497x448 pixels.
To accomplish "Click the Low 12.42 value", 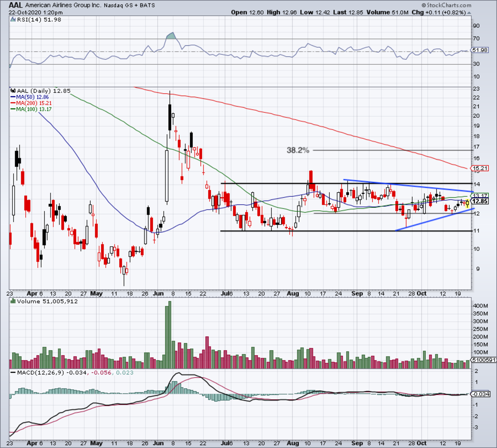I will tap(314, 12).
